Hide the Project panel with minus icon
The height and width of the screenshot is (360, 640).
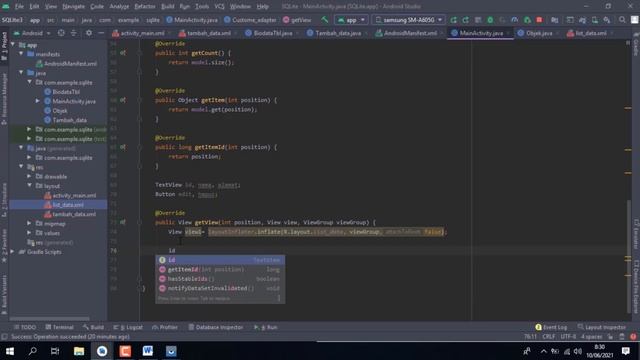point(101,33)
